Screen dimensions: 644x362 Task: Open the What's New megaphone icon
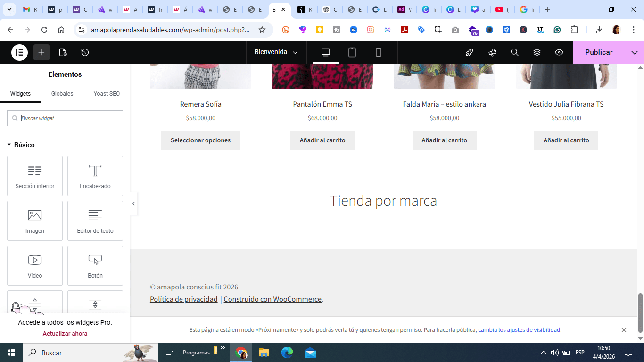[x=493, y=52]
